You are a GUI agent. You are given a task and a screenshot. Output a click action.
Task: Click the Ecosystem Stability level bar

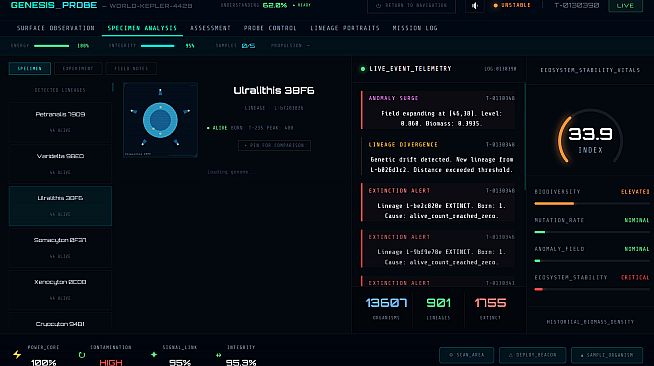[x=592, y=289]
